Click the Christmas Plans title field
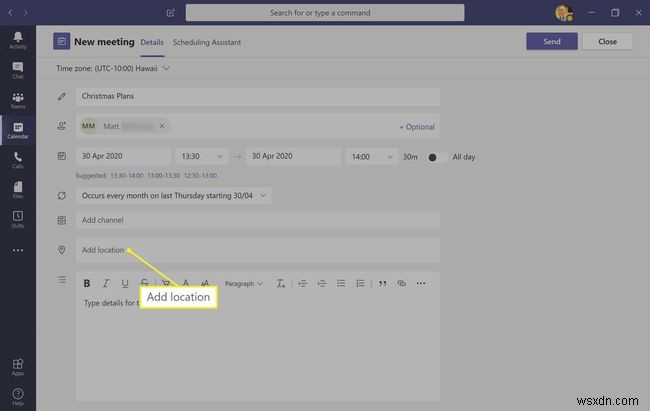 (258, 96)
